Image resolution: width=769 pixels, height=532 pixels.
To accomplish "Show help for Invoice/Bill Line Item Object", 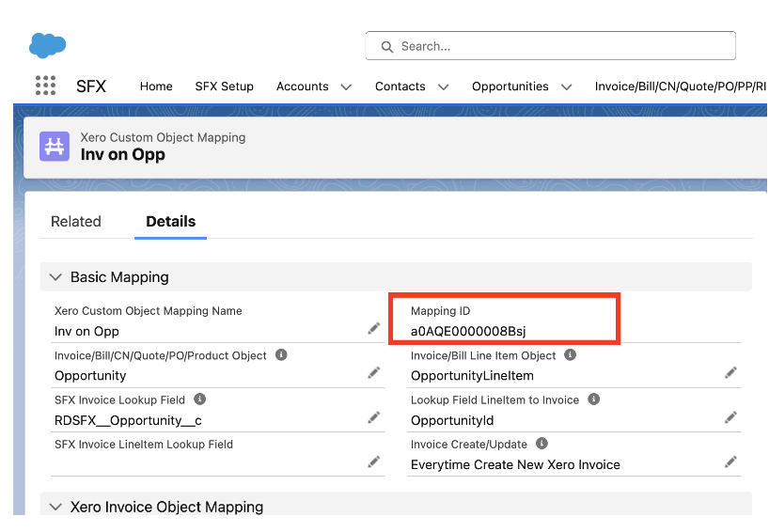I will [x=570, y=354].
